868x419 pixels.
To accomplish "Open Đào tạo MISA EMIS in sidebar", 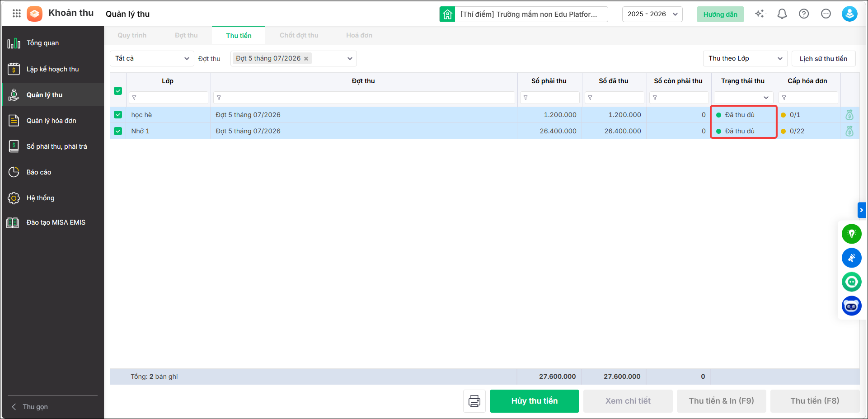I will (x=53, y=222).
